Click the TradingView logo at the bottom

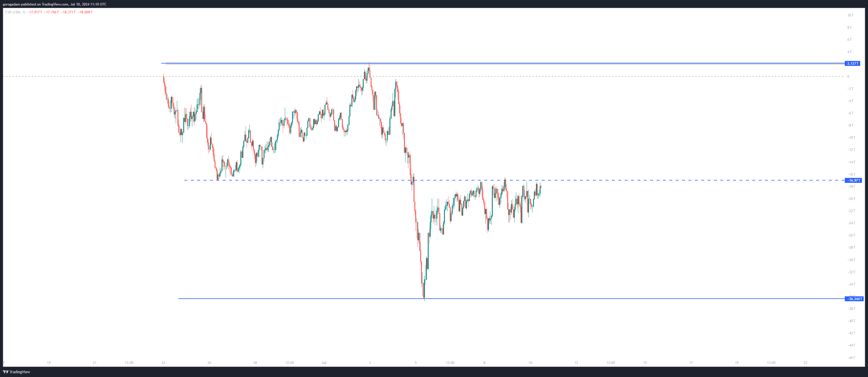point(17,372)
